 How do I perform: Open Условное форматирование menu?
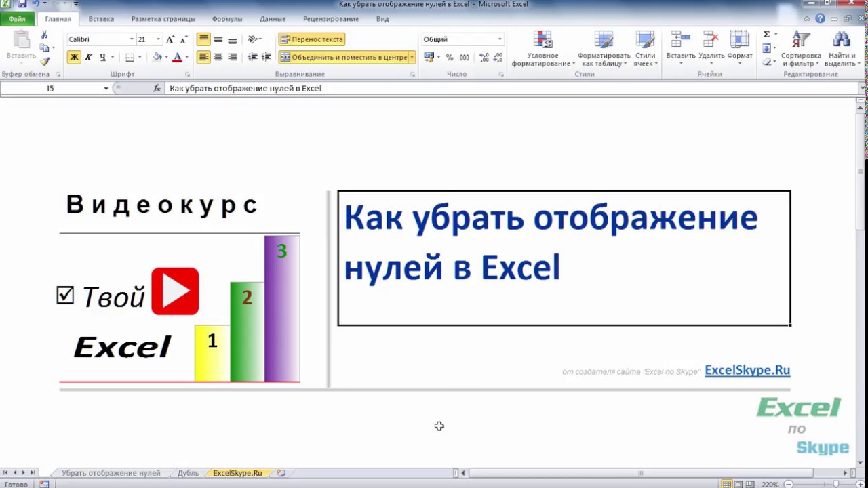tap(543, 49)
